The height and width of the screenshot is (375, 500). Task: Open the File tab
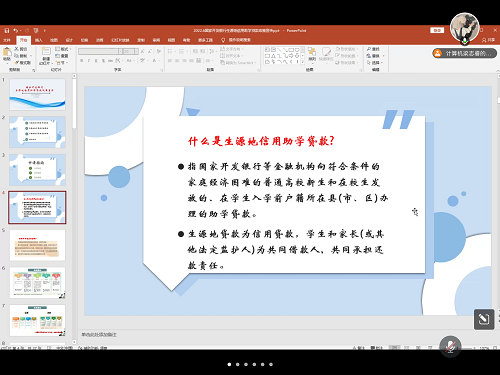[x=7, y=40]
